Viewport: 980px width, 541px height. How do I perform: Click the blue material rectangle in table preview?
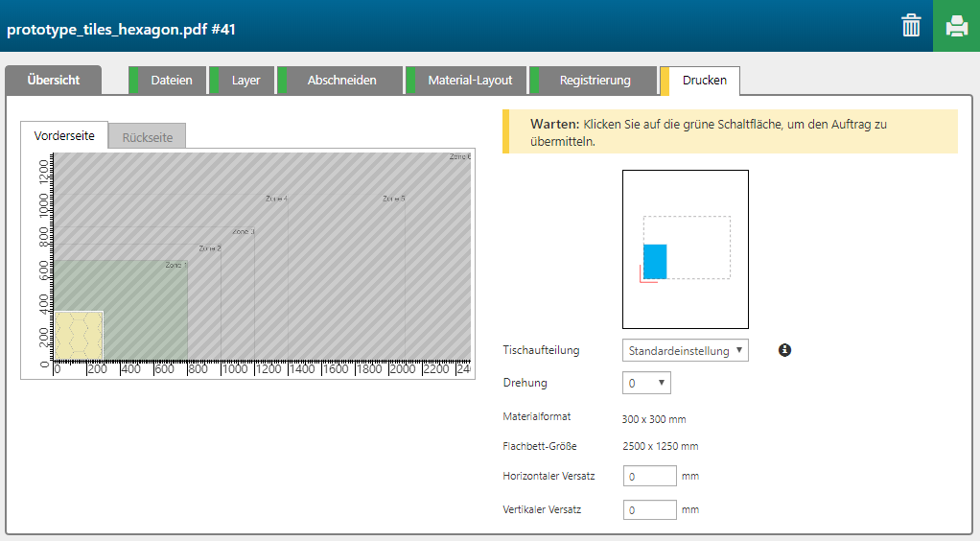(x=655, y=261)
